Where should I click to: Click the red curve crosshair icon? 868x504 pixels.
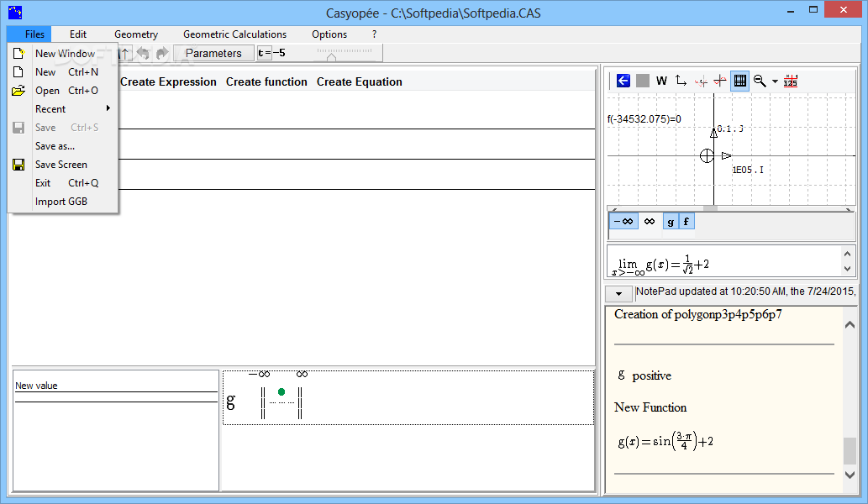(x=720, y=81)
